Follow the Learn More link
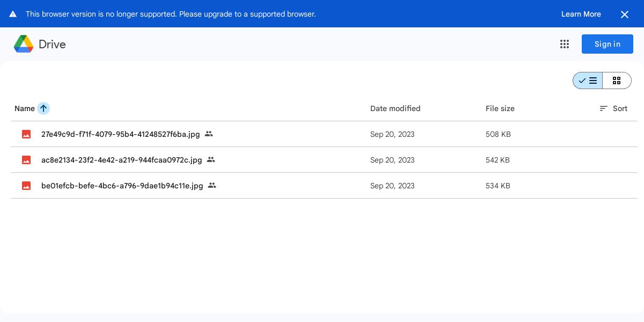This screenshot has width=644, height=322. pyautogui.click(x=581, y=14)
